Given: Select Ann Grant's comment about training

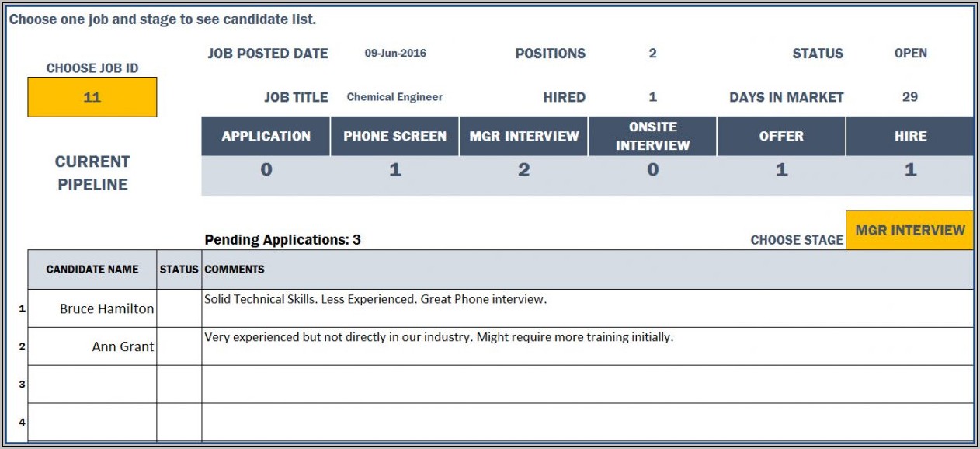Looking at the screenshot, I should (x=438, y=337).
